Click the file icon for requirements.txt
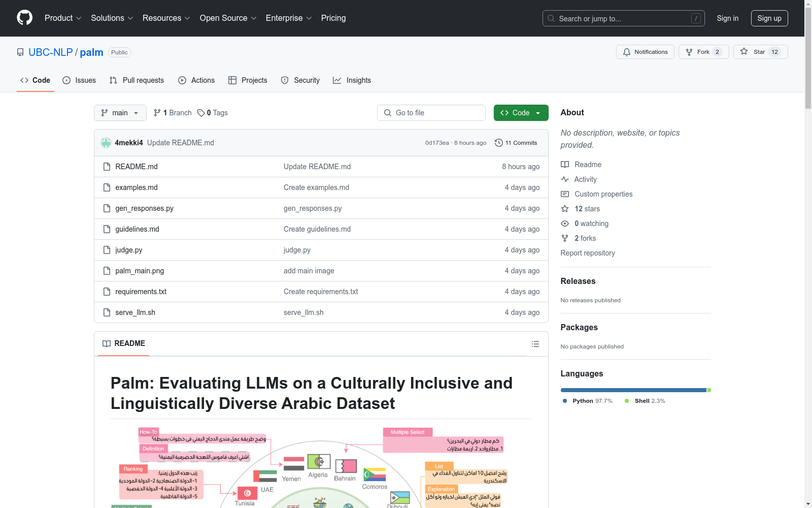Screen dimensions: 812x508 tap(107, 292)
